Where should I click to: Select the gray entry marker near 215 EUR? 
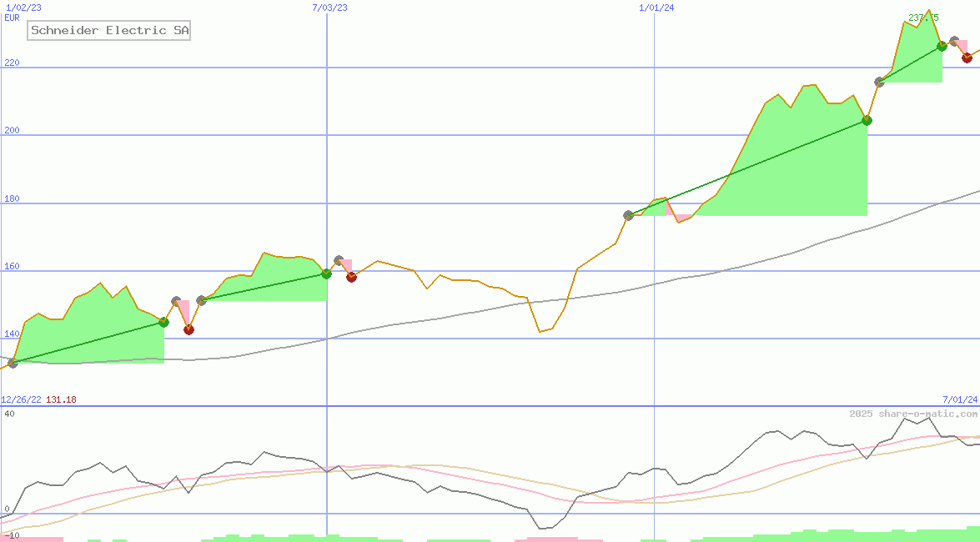click(x=879, y=82)
